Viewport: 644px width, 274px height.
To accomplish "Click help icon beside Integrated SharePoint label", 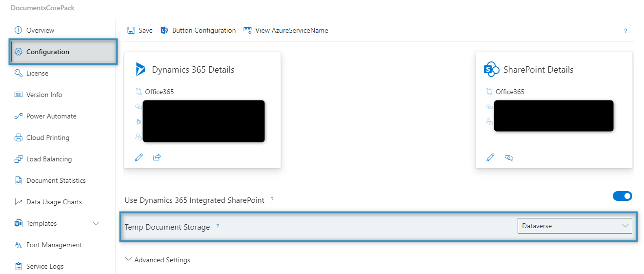I will coord(272,199).
